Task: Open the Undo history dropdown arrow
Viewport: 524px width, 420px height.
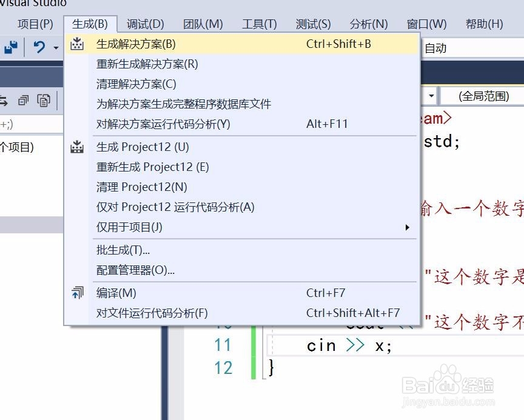Action: [56, 48]
